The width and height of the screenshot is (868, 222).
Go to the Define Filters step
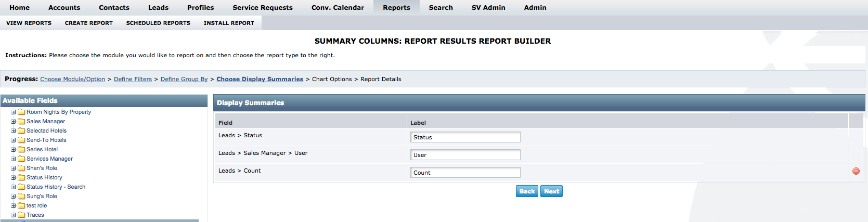[133, 79]
